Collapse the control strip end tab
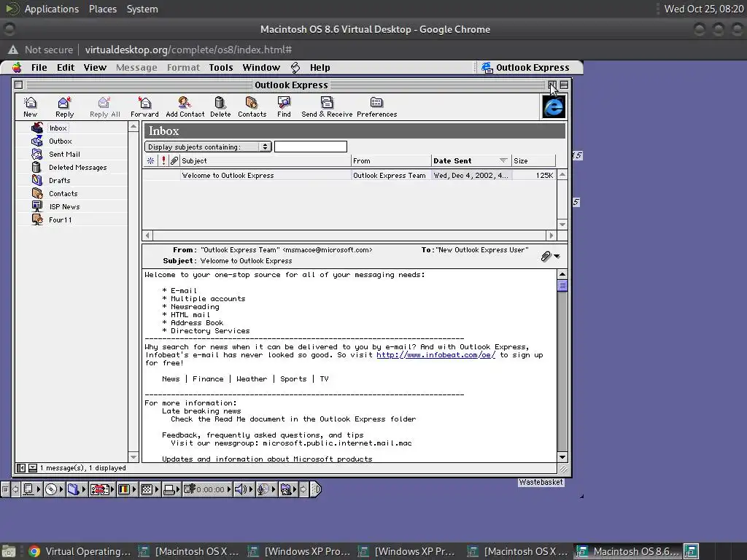Image resolution: width=747 pixels, height=560 pixels. tap(317, 489)
